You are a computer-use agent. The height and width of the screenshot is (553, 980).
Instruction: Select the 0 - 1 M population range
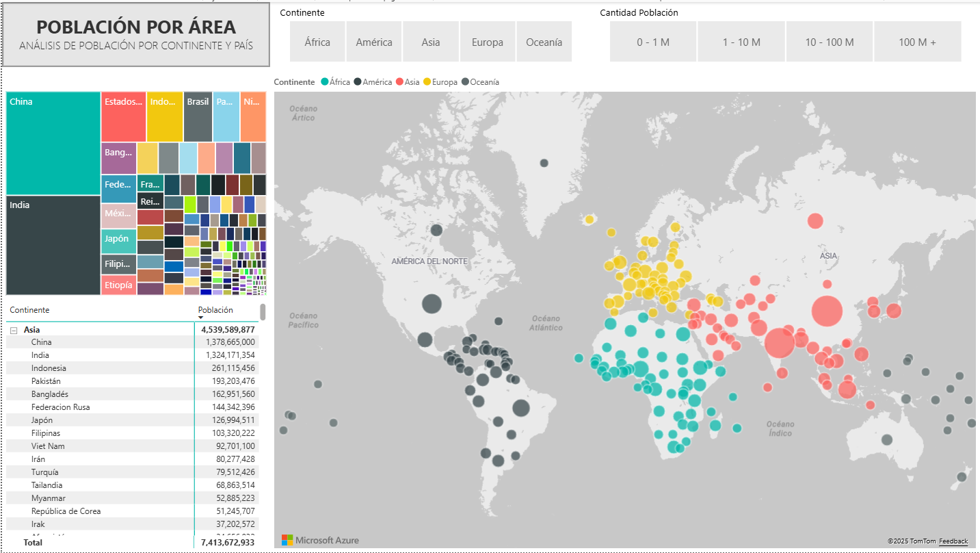pos(652,42)
